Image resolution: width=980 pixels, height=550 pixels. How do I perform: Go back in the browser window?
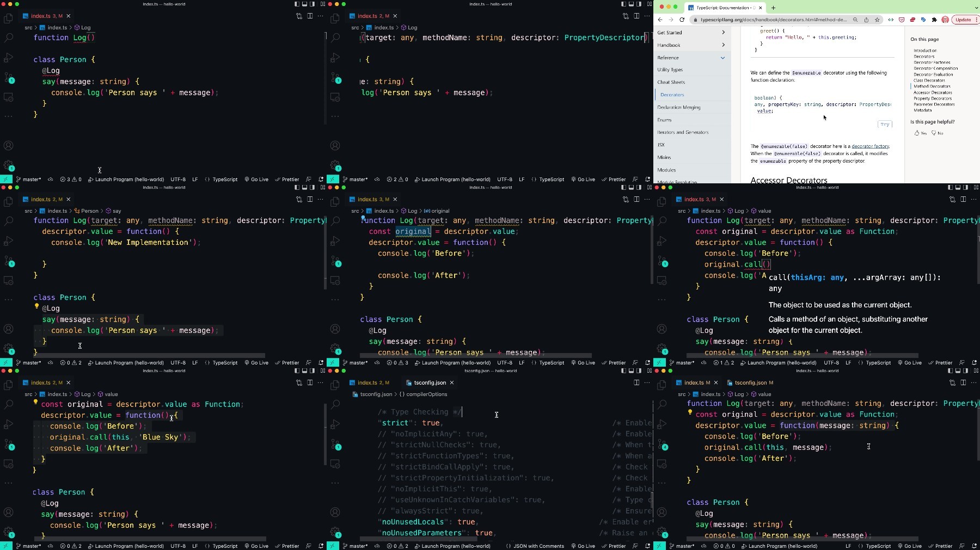click(x=660, y=20)
